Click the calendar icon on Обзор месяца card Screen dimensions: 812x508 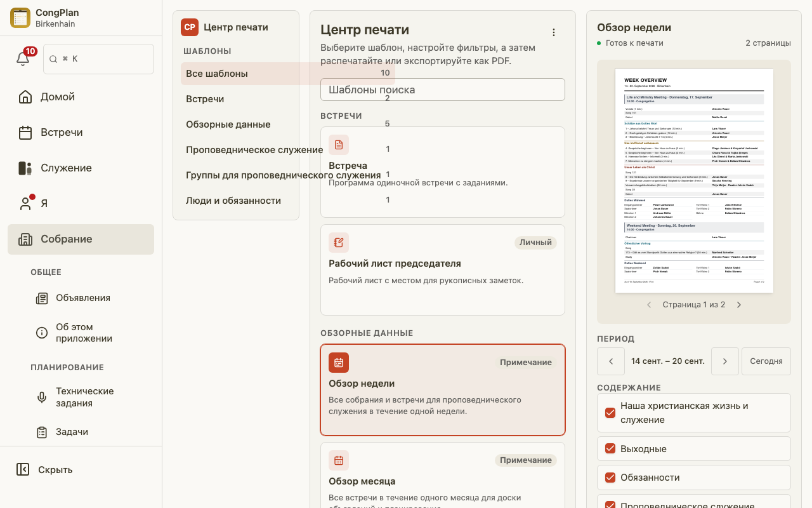pyautogui.click(x=339, y=460)
